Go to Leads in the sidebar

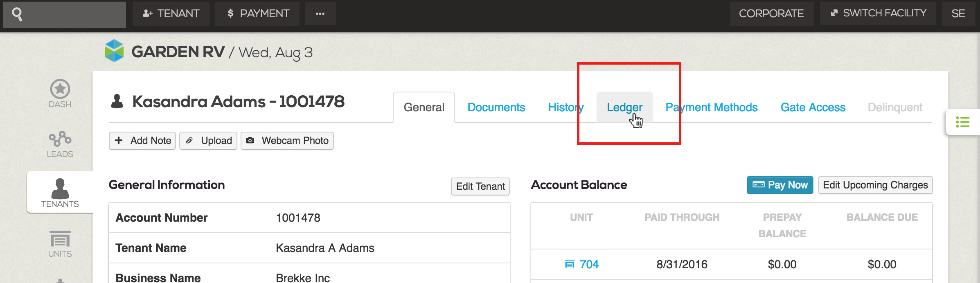point(60,144)
